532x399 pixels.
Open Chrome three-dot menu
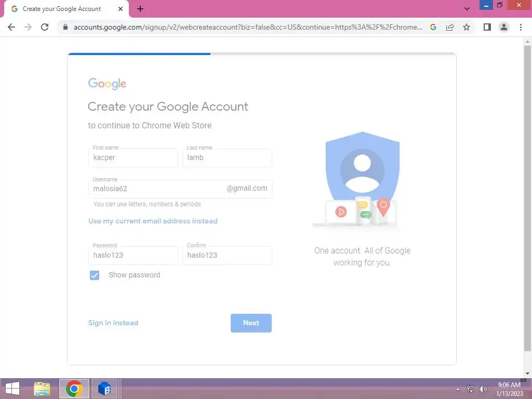[521, 27]
